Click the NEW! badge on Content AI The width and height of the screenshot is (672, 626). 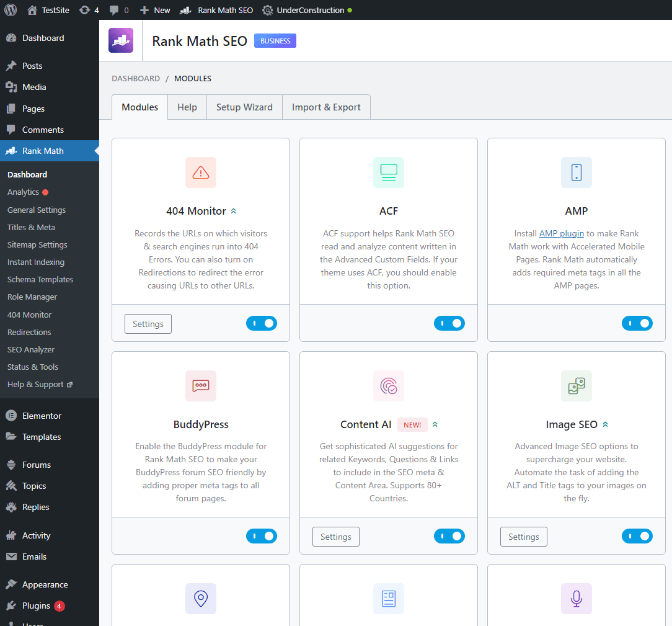(x=412, y=424)
